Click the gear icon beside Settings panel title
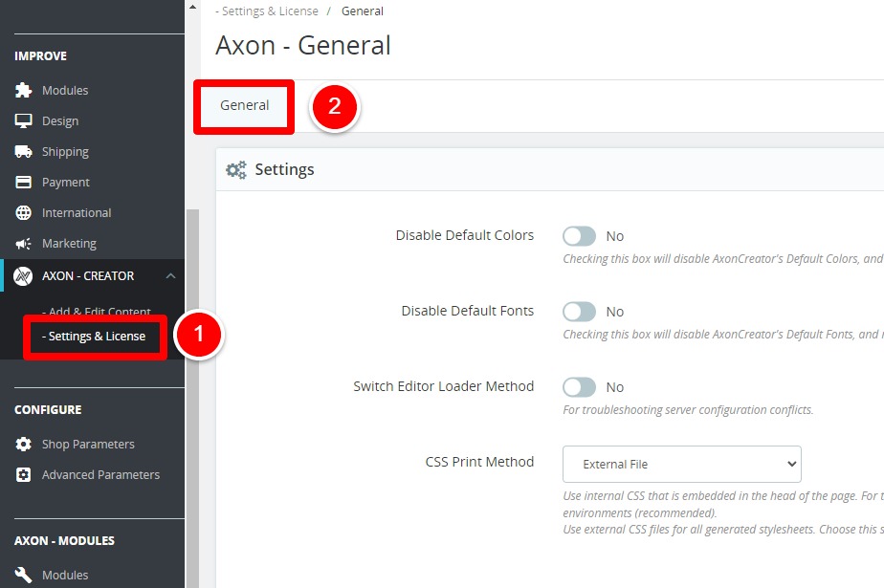This screenshot has height=588, width=884. click(x=236, y=169)
